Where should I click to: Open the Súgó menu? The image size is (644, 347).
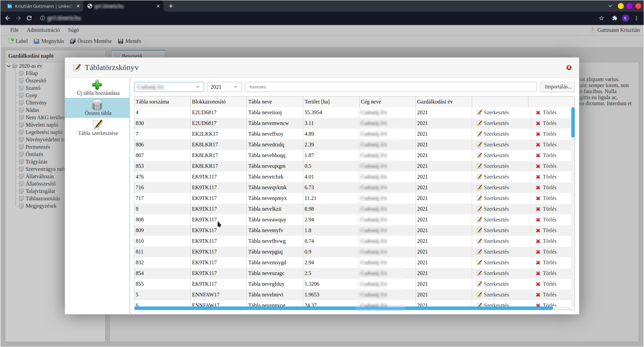(x=73, y=30)
